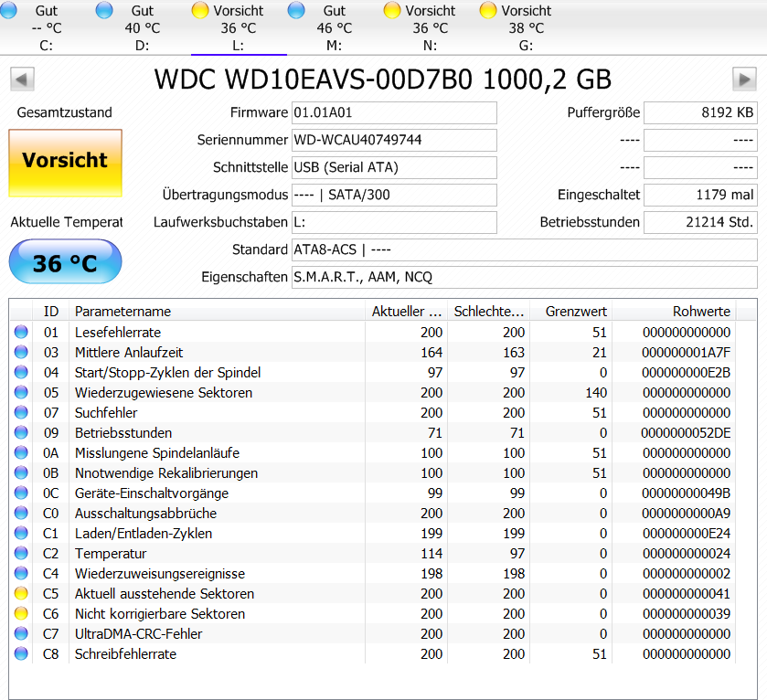This screenshot has width=767, height=700.
Task: Click the yellow Vorsicht health status button
Action: (65, 163)
